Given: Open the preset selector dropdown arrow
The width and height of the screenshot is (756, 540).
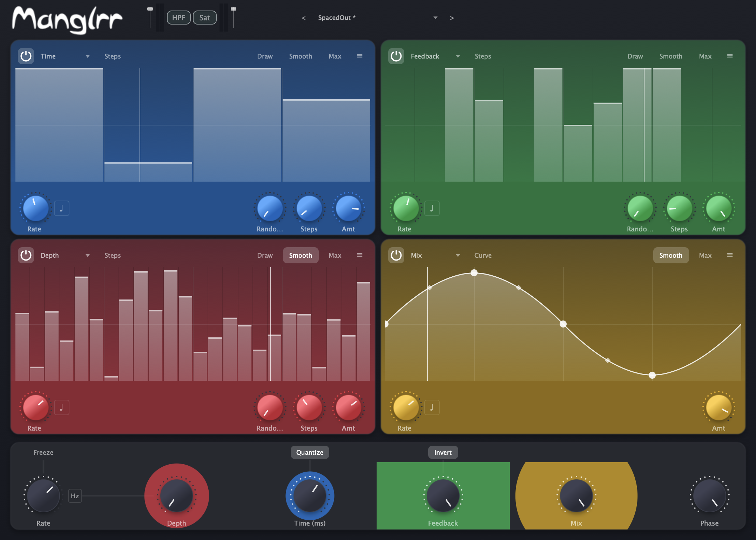Looking at the screenshot, I should (x=435, y=18).
